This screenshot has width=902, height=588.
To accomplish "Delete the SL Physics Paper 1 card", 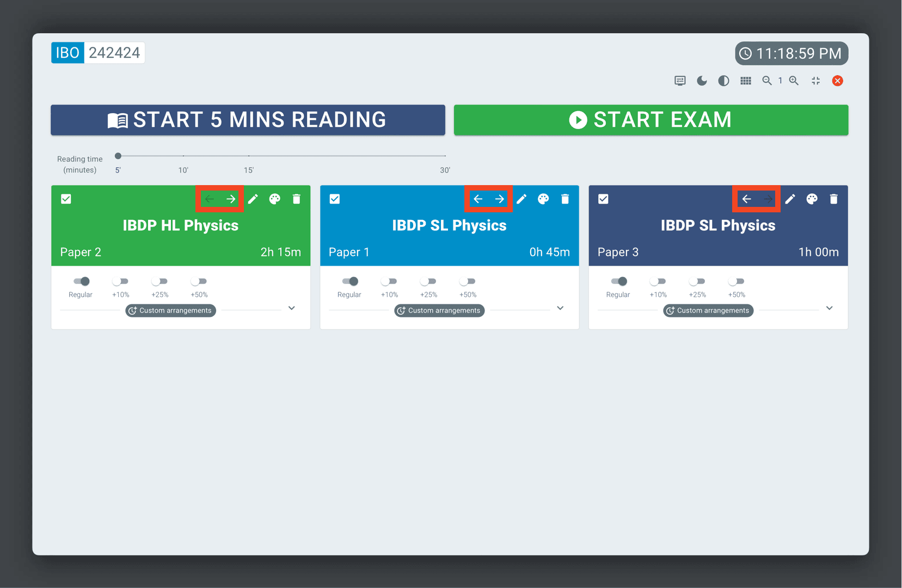I will point(565,199).
